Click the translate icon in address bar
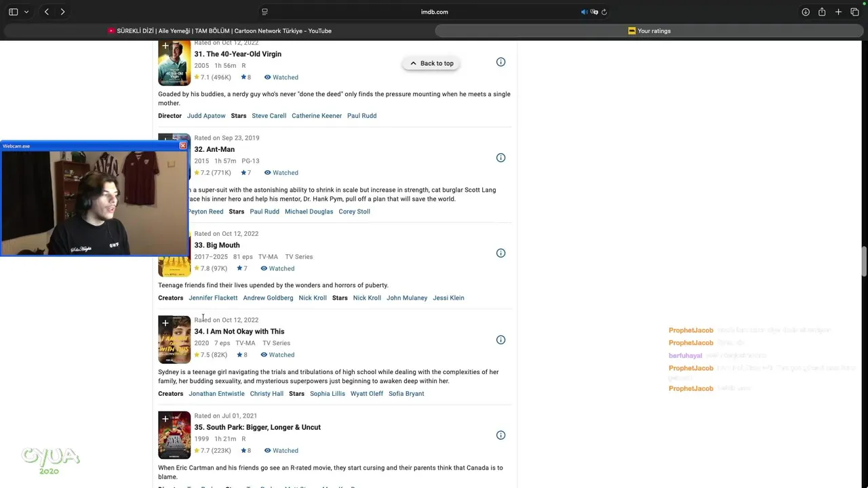The height and width of the screenshot is (488, 868). pyautogui.click(x=594, y=12)
